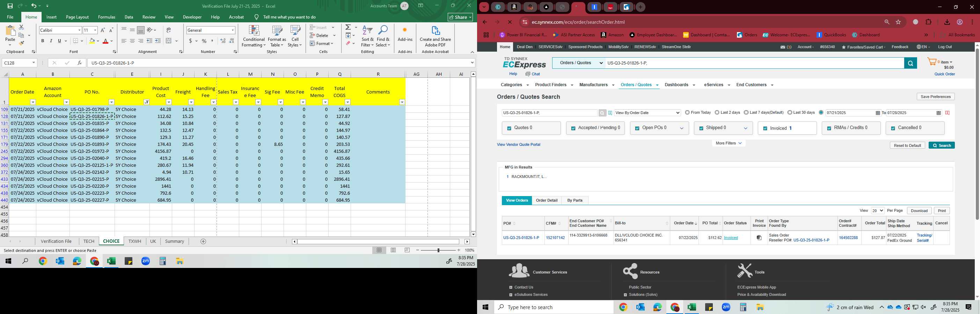Click the Excel Name Box showing C128
The height and width of the screenshot is (314, 980).
(20, 63)
